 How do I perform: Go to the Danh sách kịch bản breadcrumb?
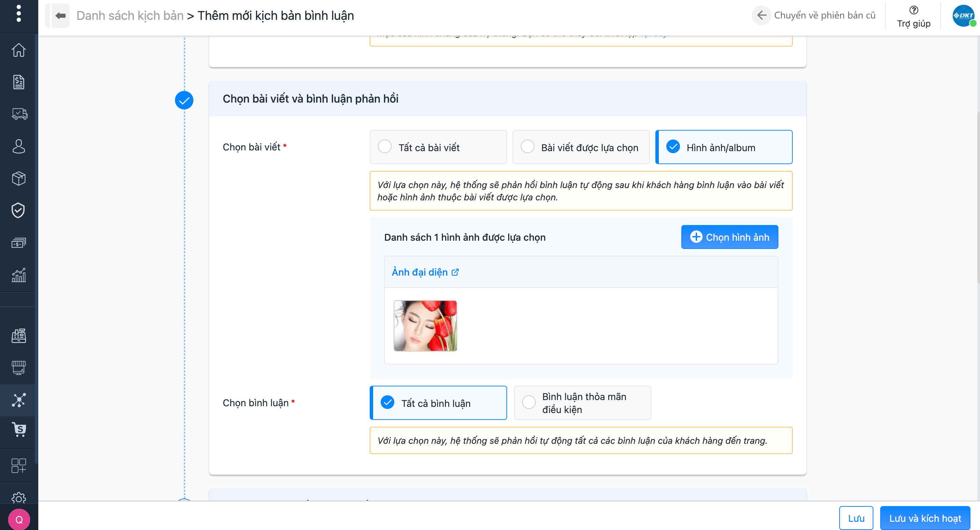[x=130, y=16]
